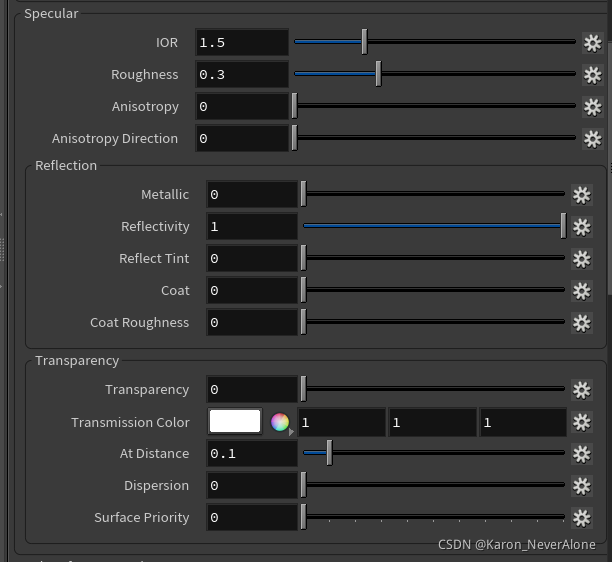Click the first Transmission Color component field
The image size is (612, 562).
coord(342,422)
